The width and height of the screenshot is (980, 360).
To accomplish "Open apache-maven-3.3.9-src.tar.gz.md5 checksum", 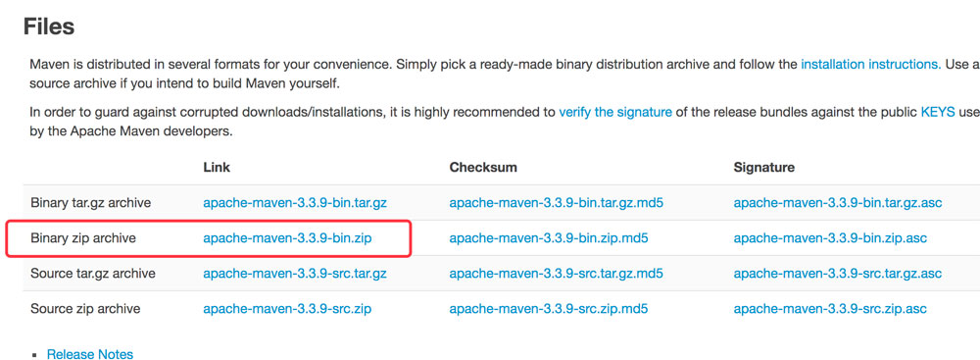I will pos(557,274).
